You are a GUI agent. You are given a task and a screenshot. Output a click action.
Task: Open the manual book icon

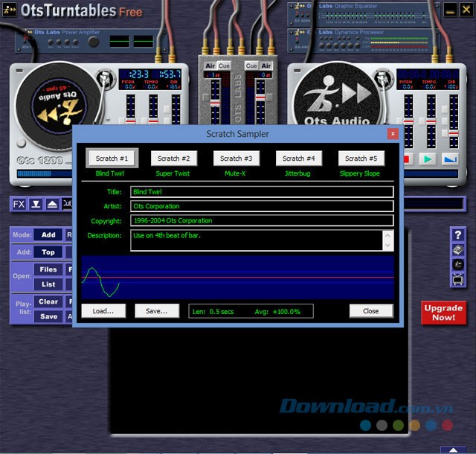coord(458,250)
